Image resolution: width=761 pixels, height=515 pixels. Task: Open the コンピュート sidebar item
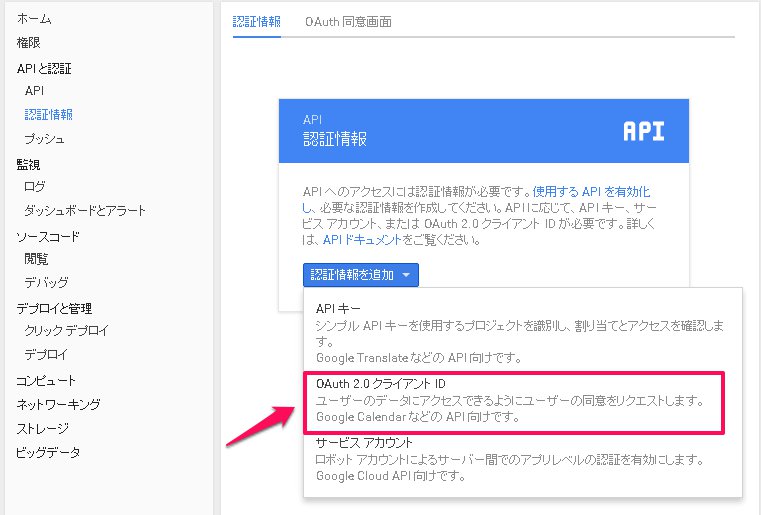pos(46,381)
